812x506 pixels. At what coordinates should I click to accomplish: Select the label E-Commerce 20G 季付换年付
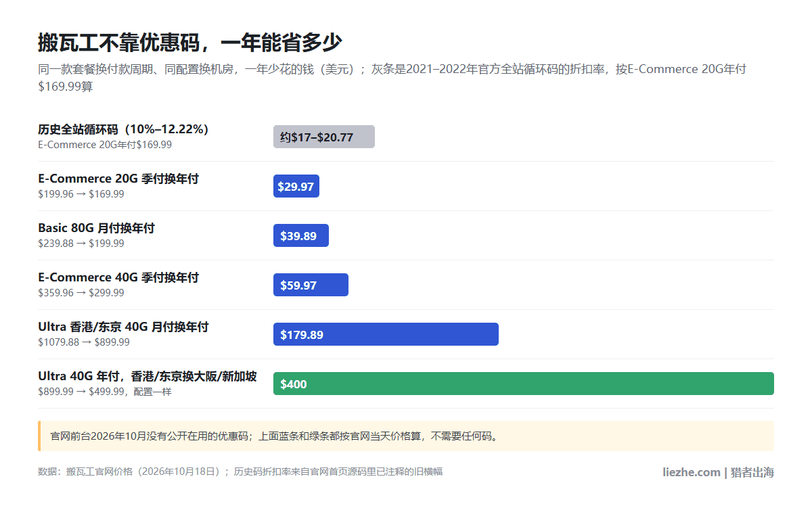(x=118, y=179)
